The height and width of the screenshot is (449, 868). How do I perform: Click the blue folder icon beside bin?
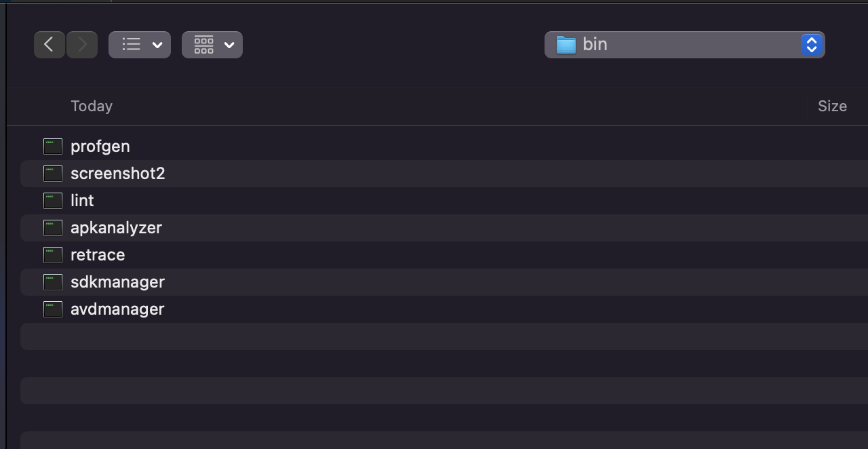pos(566,45)
